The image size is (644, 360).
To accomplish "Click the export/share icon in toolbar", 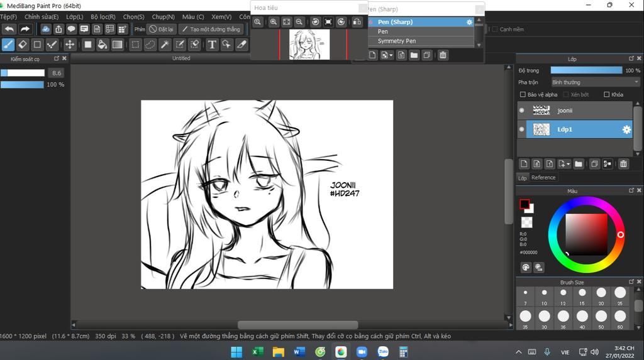I will pyautogui.click(x=58, y=29).
